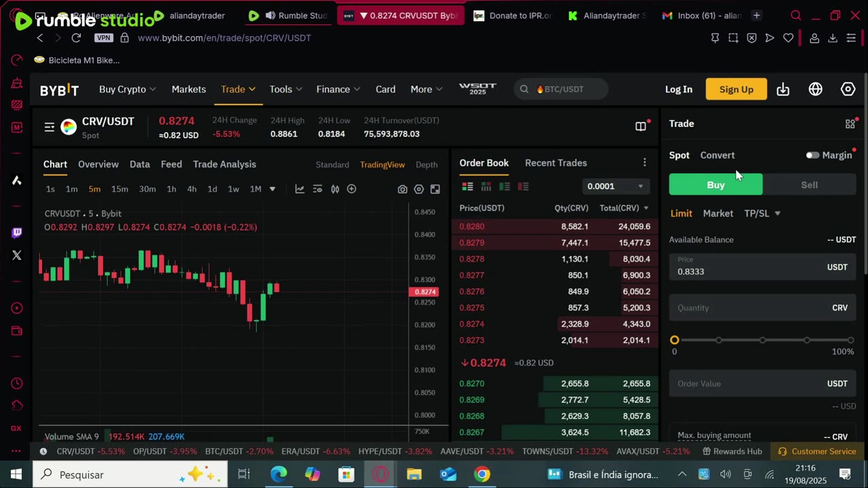The image size is (868, 488).
Task: Switch chart to Depth view
Action: pos(427,165)
